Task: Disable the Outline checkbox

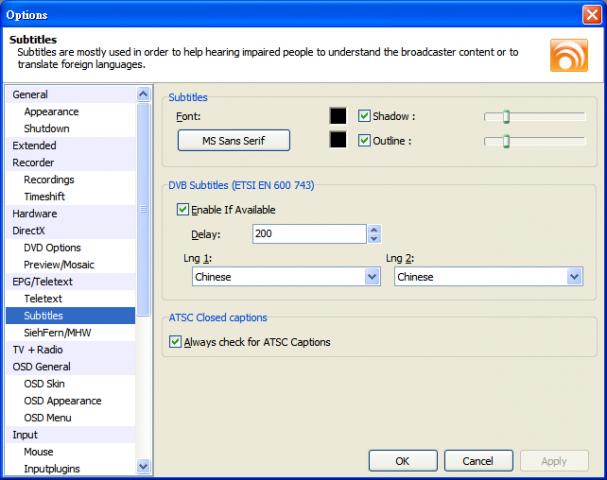Action: (x=365, y=140)
